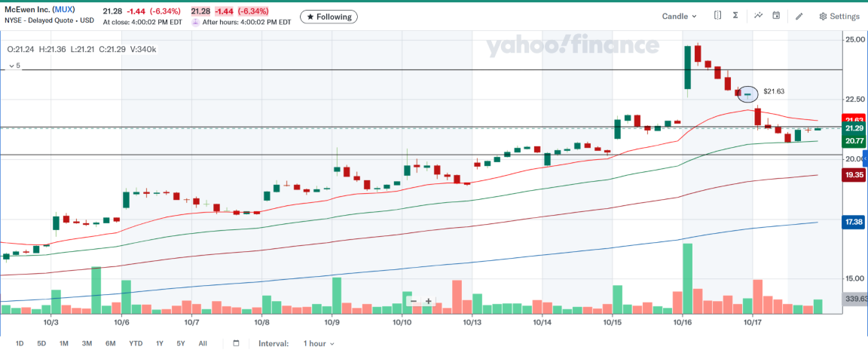Click the 17.38 blue price label
Image resolution: width=868 pixels, height=353 pixels.
pos(852,223)
